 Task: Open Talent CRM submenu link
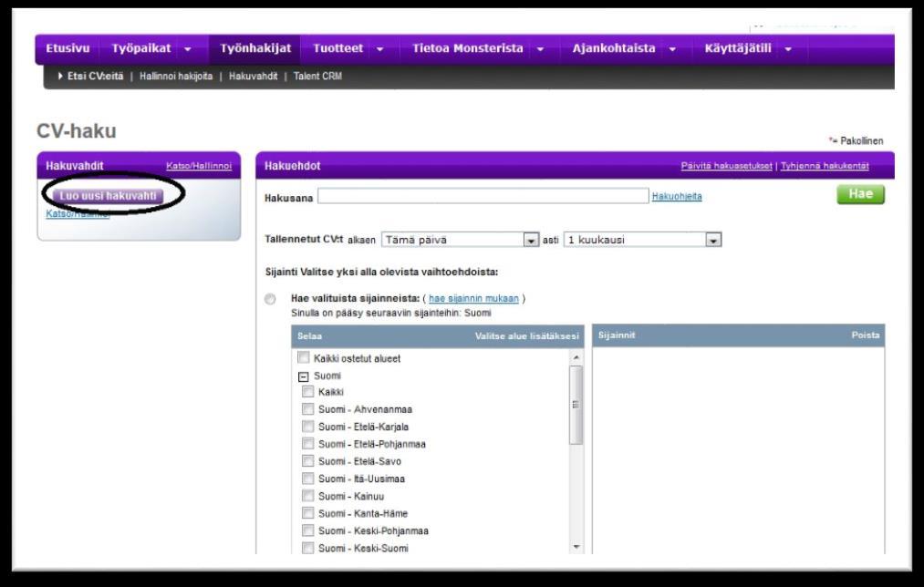[x=317, y=76]
